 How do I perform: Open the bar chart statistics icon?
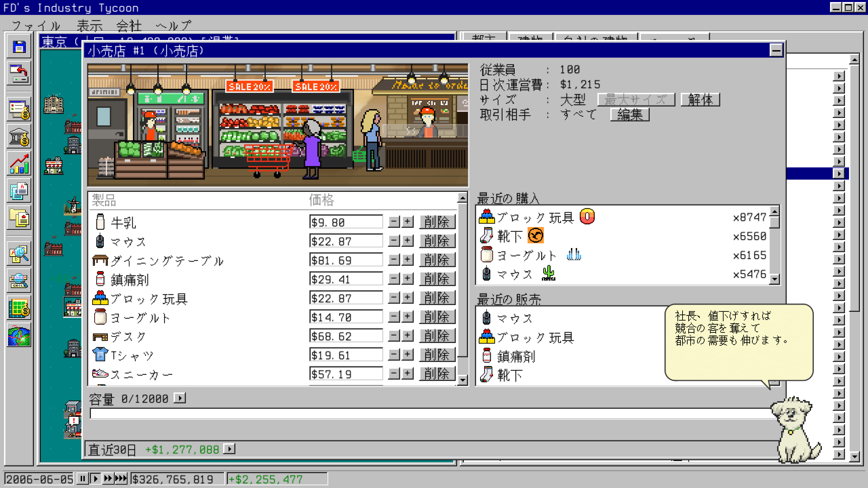(19, 164)
